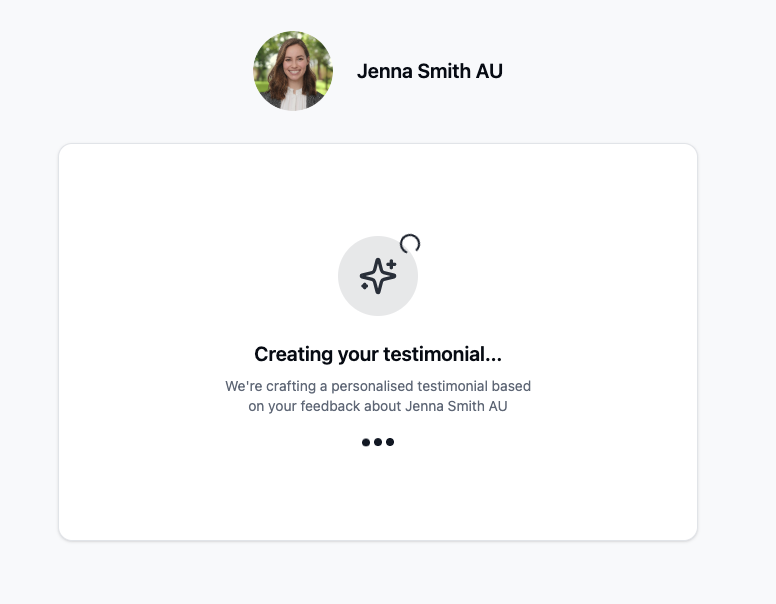Click Jenna Smith's round profile photo

click(x=293, y=71)
